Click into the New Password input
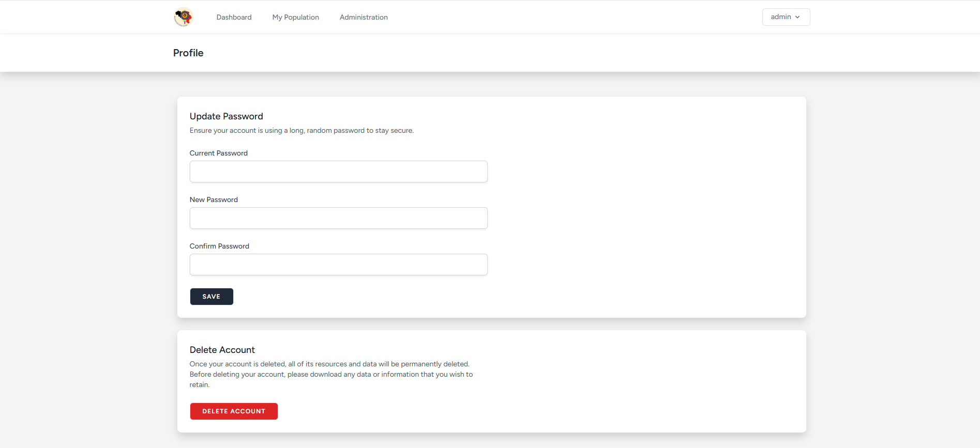The width and height of the screenshot is (980, 448). [x=338, y=218]
